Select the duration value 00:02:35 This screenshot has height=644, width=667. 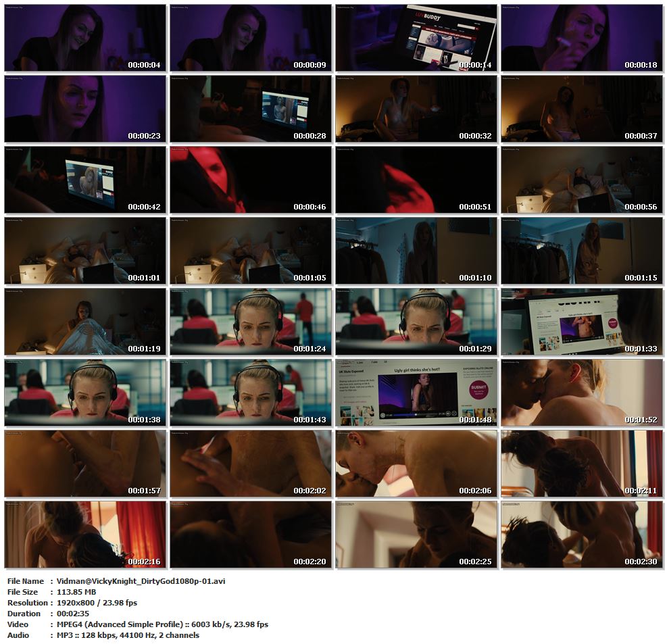click(x=73, y=614)
